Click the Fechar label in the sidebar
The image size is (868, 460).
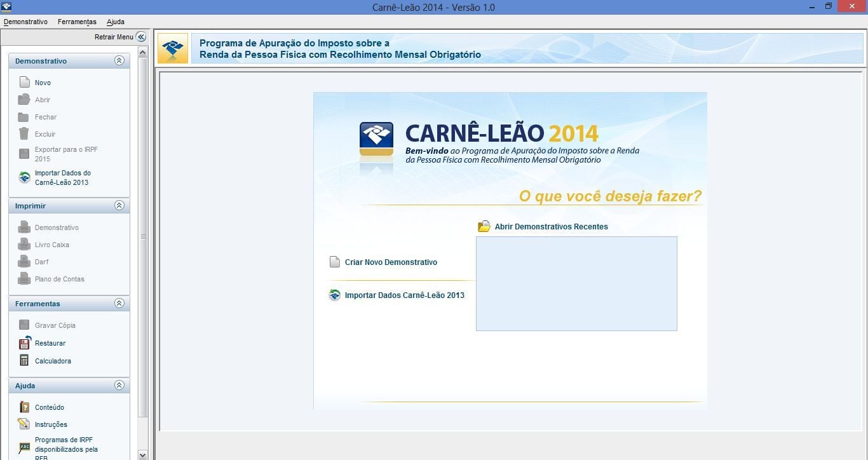(46, 117)
